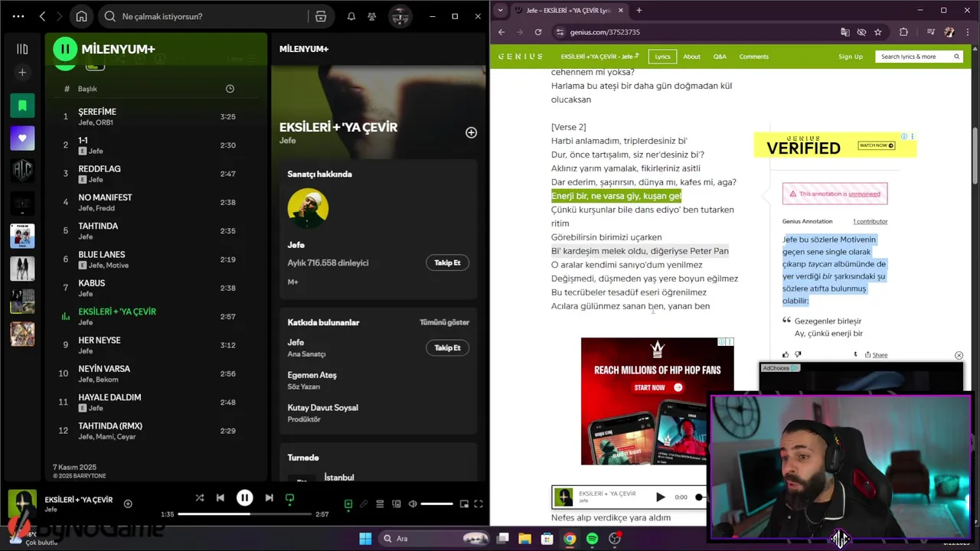Create new playlist with plus icon
This screenshot has height=551, width=980.
pyautogui.click(x=22, y=73)
